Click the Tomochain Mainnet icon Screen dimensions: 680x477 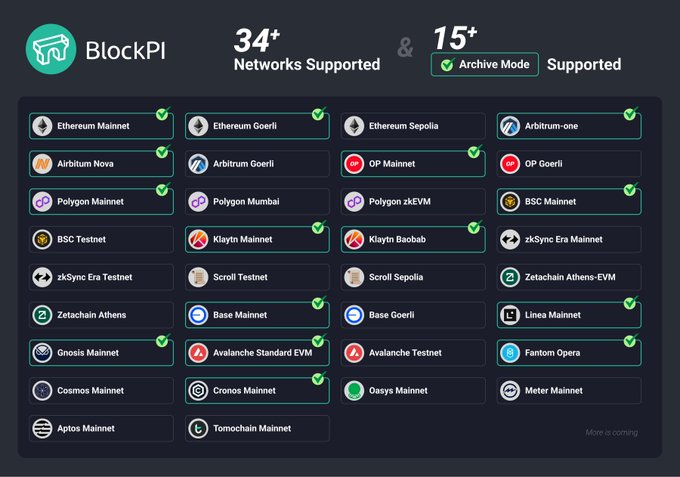pyautogui.click(x=198, y=428)
